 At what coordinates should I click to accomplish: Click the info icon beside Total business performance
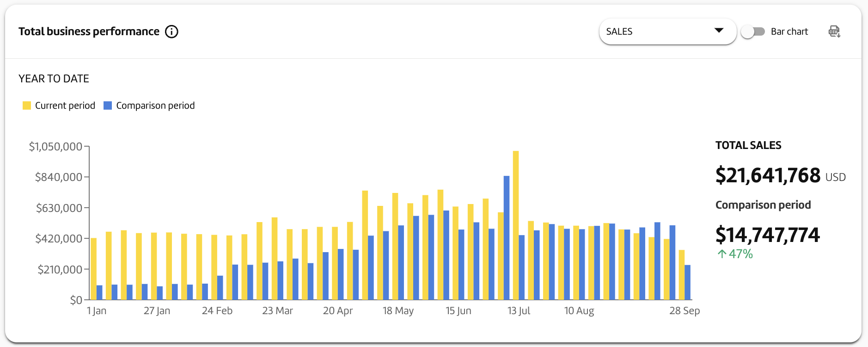(171, 31)
